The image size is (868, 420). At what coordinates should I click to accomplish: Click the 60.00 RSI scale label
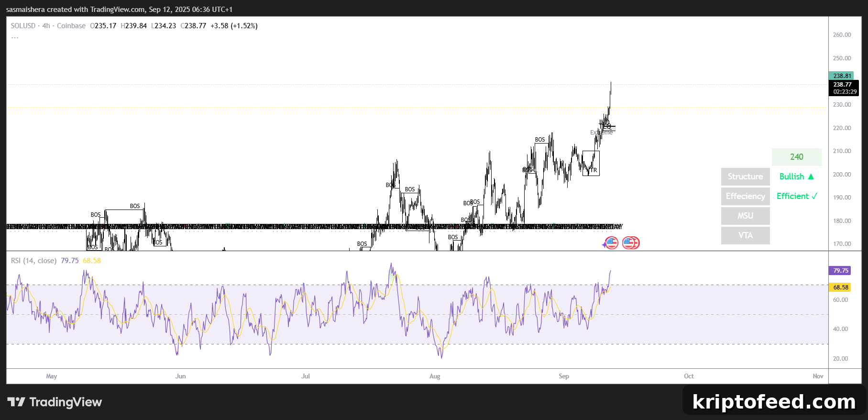(840, 300)
